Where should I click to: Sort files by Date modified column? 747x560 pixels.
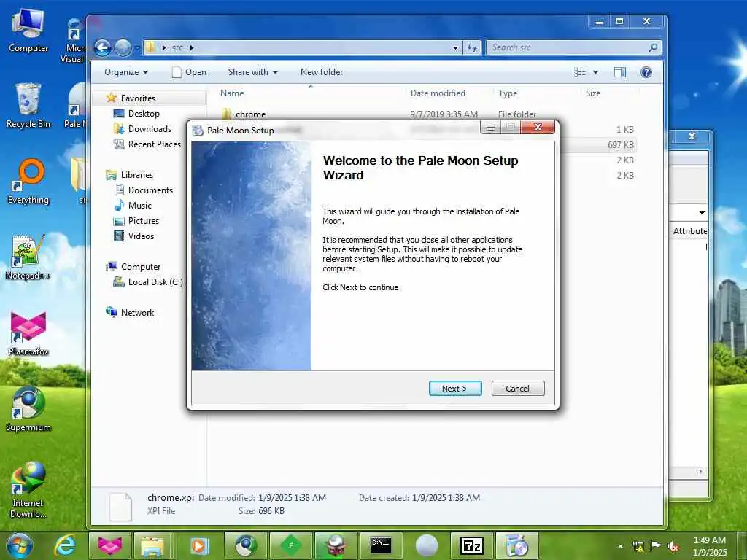click(x=438, y=93)
